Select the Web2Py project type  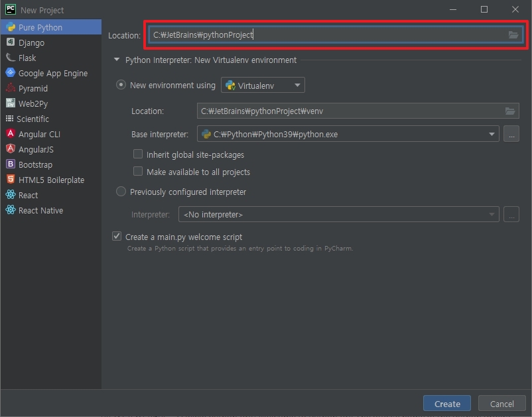(51, 103)
